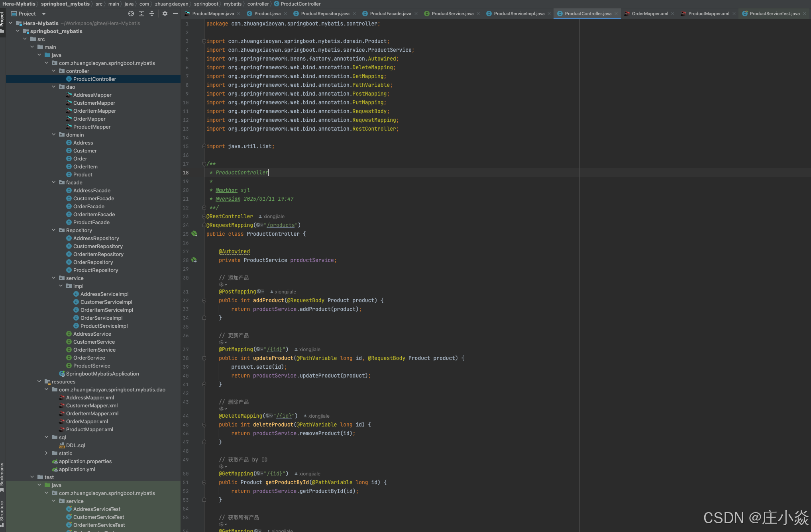Collapse the dao folder
The image size is (811, 532).
[54, 87]
